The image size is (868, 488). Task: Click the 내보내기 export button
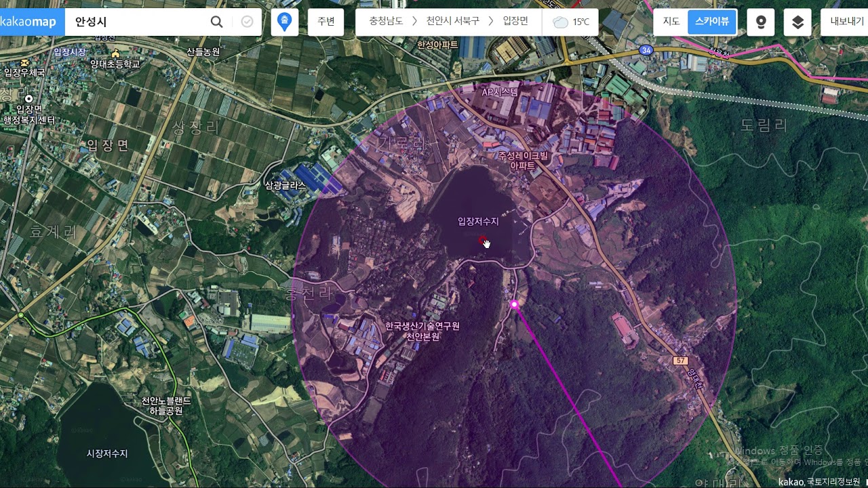coord(847,22)
